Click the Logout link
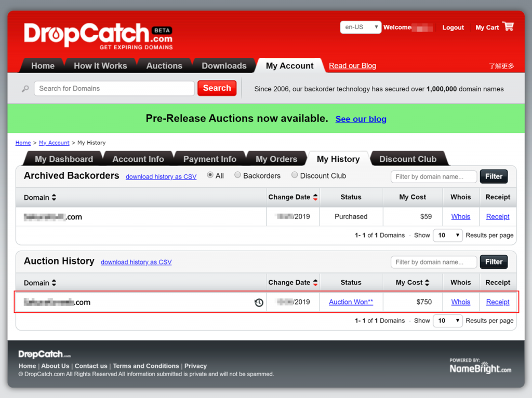This screenshot has width=532, height=398. coord(453,28)
